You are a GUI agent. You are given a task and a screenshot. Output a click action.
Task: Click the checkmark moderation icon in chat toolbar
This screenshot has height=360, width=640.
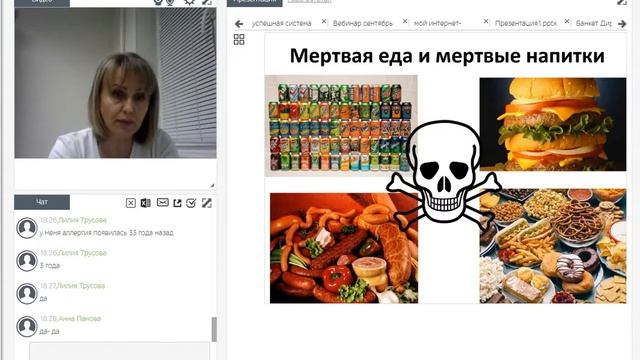(x=191, y=203)
